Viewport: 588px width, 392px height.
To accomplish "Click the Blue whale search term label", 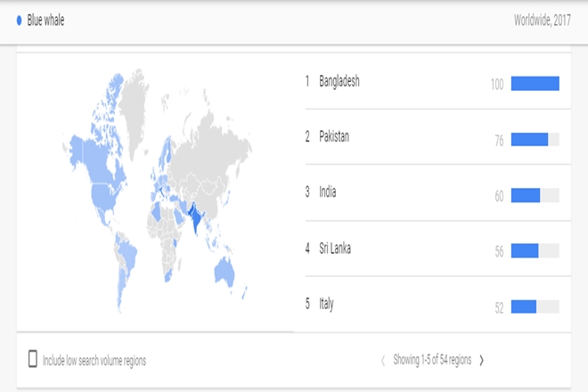I will [x=47, y=19].
